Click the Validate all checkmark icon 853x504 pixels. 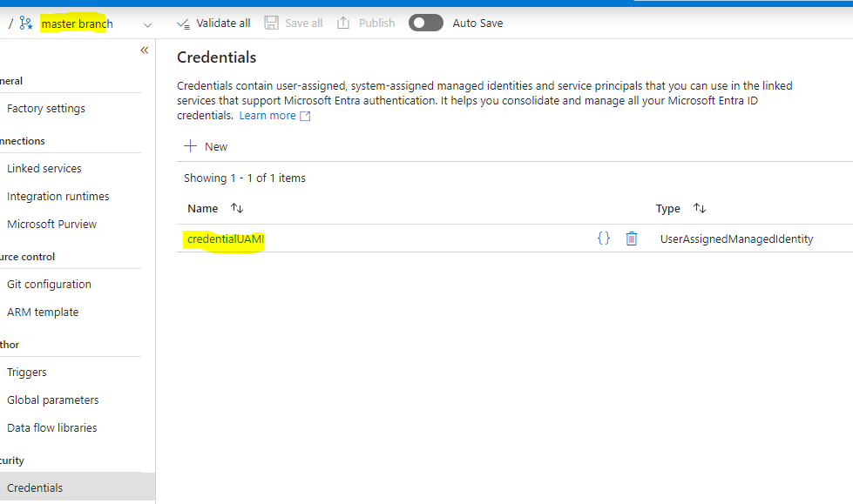point(185,23)
